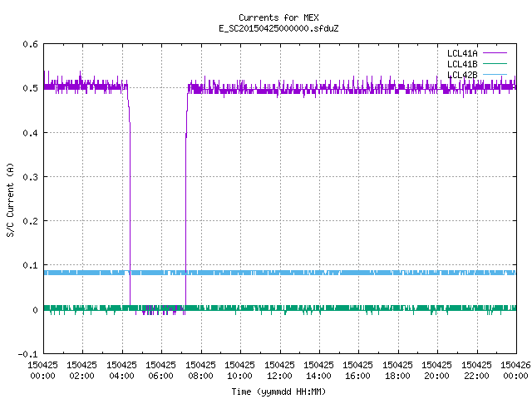Viewport: 532px width, 399px height.
Task: Click the 0.1 y-axis tick value
Action: coord(30,265)
